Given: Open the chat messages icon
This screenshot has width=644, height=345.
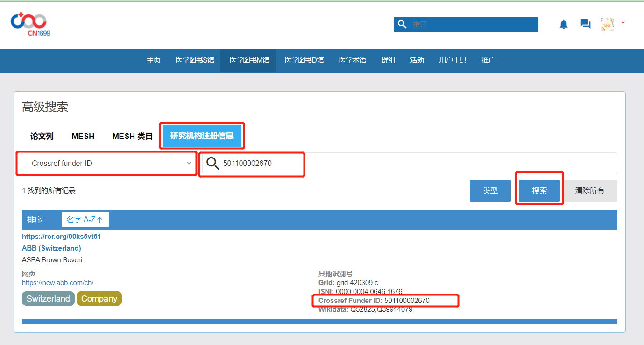Looking at the screenshot, I should pos(585,24).
